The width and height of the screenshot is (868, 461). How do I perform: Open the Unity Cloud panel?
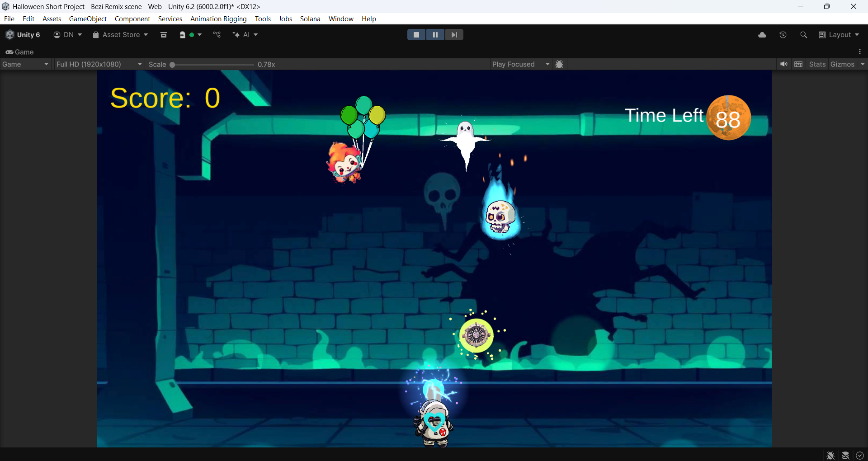coord(762,34)
